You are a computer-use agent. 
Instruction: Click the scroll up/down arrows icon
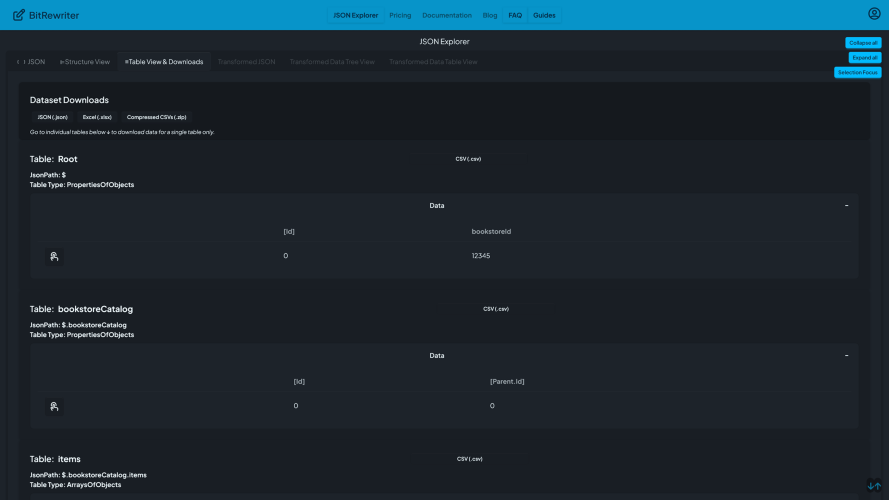[x=874, y=485]
